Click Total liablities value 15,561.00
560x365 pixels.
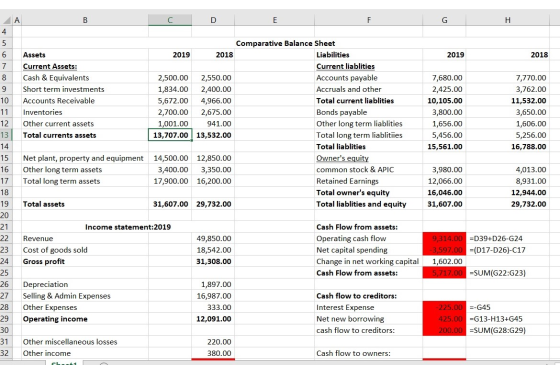point(444,146)
